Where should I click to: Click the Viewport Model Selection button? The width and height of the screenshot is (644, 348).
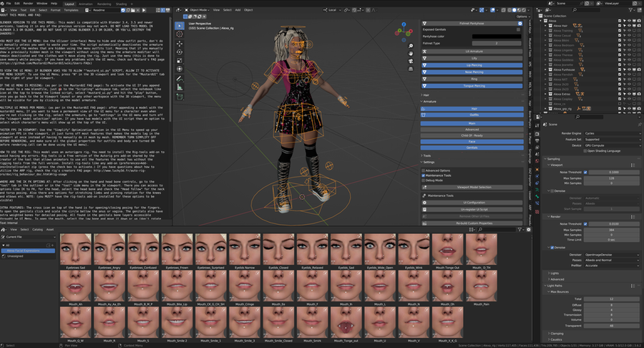click(472, 188)
